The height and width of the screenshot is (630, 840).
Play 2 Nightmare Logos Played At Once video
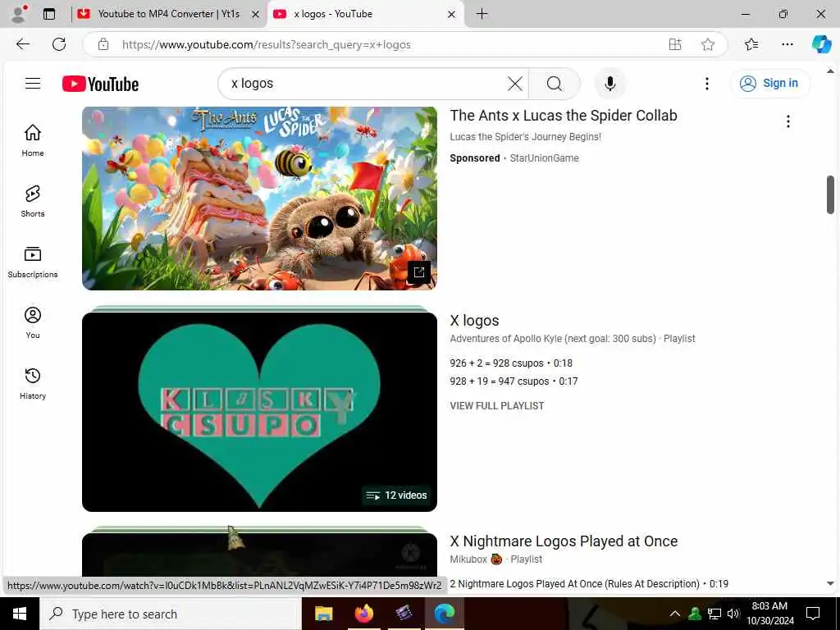[x=589, y=584]
